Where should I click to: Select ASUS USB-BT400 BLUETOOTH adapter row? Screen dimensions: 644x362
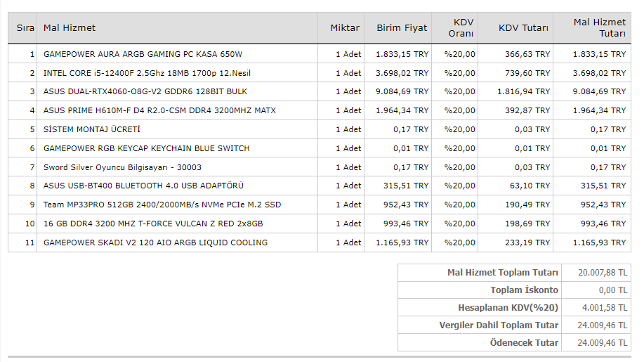(x=143, y=186)
